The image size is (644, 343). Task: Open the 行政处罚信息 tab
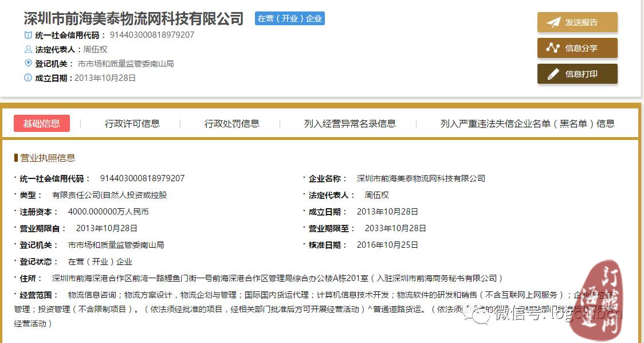point(232,123)
